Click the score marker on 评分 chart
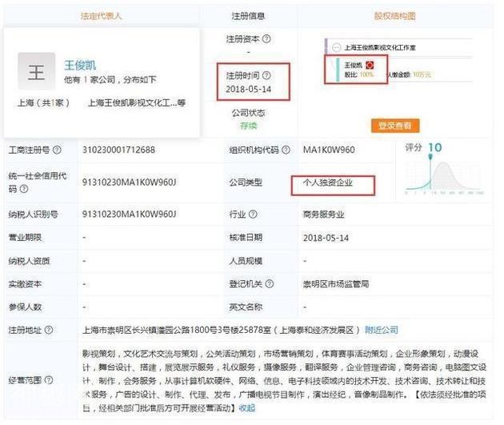Screen dimensions: 504x425 [x=430, y=157]
